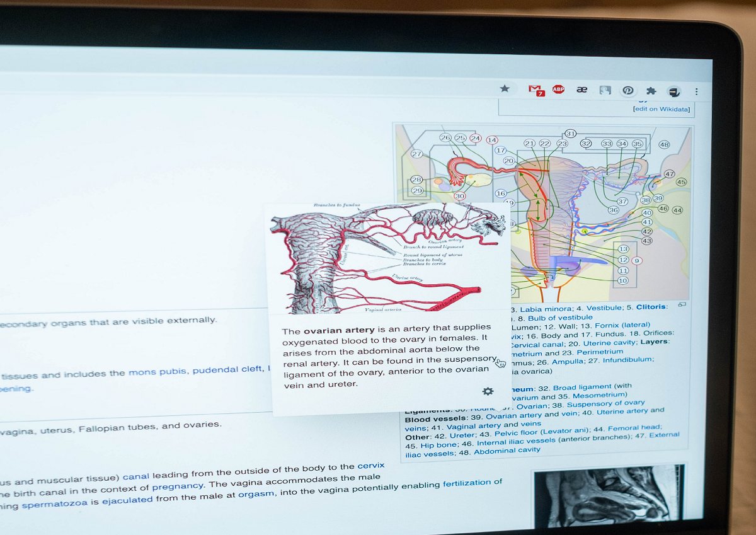Open the ovarian artery preview illustration
The width and height of the screenshot is (756, 535).
(388, 258)
